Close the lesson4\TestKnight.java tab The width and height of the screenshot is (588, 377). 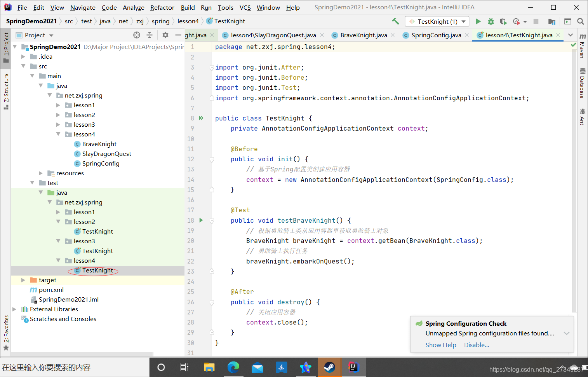[558, 35]
